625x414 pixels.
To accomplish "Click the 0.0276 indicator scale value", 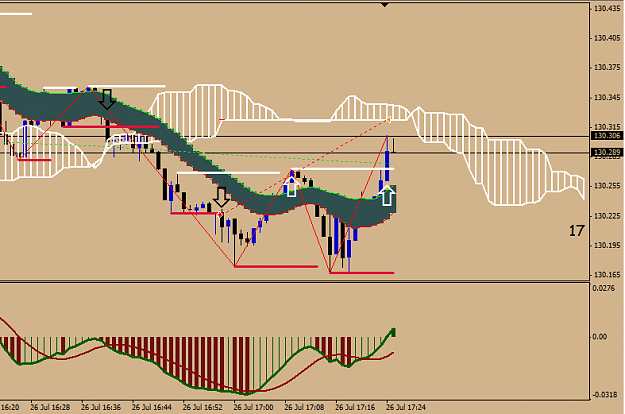I will [604, 288].
